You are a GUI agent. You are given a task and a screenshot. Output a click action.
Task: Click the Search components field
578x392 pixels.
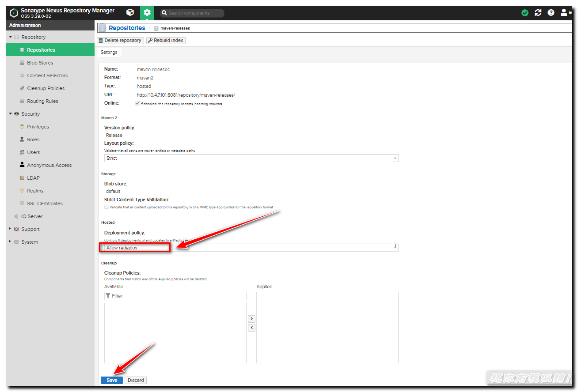click(192, 13)
